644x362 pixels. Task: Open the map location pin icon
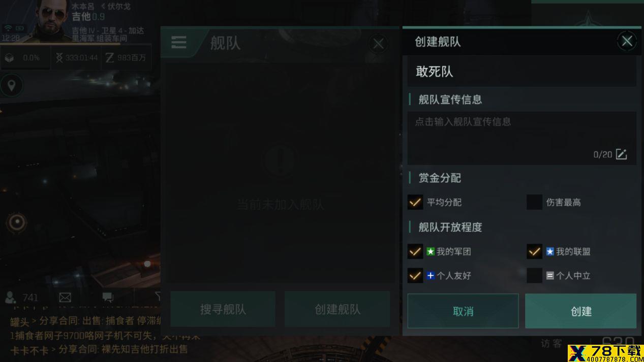click(x=11, y=85)
